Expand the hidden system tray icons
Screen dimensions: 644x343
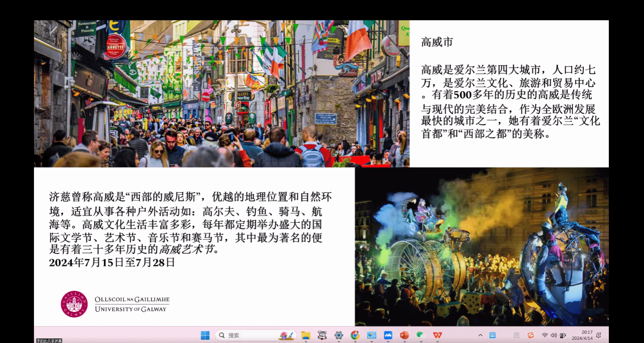click(x=480, y=335)
